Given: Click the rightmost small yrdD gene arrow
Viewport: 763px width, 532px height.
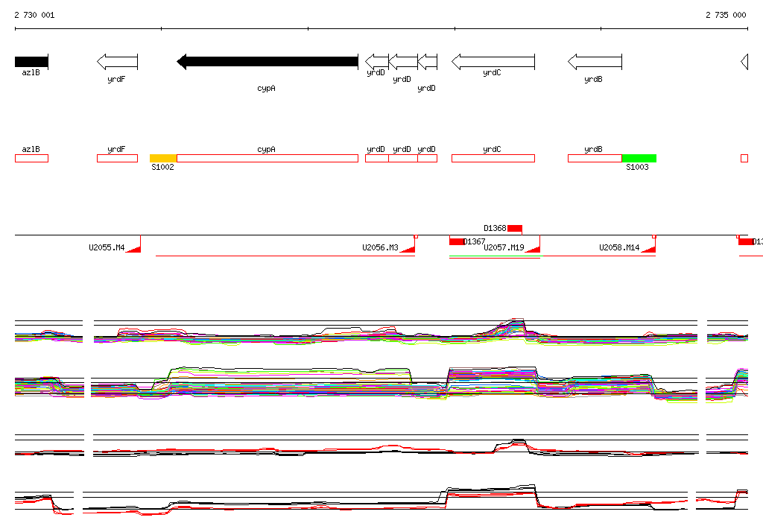Looking at the screenshot, I should click(x=428, y=62).
